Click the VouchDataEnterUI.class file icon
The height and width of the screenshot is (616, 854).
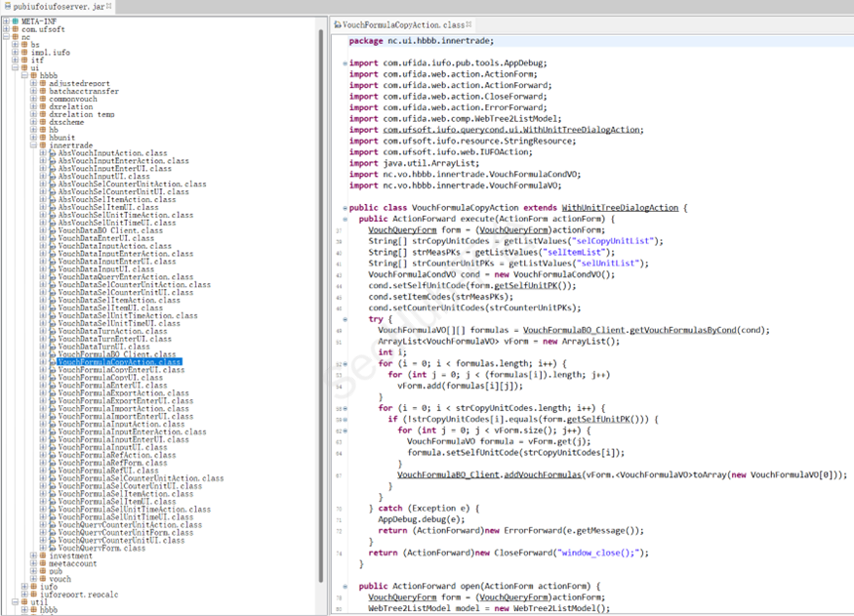[x=53, y=238]
